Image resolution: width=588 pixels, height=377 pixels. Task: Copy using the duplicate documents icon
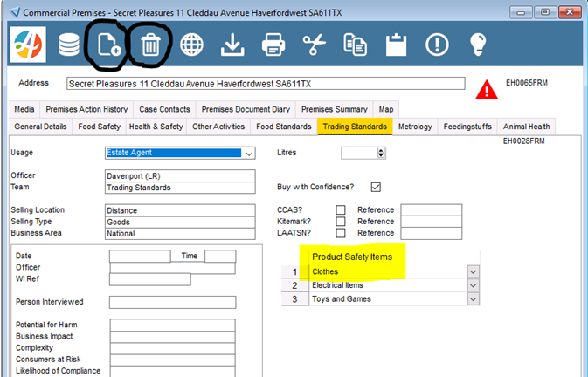coord(355,45)
